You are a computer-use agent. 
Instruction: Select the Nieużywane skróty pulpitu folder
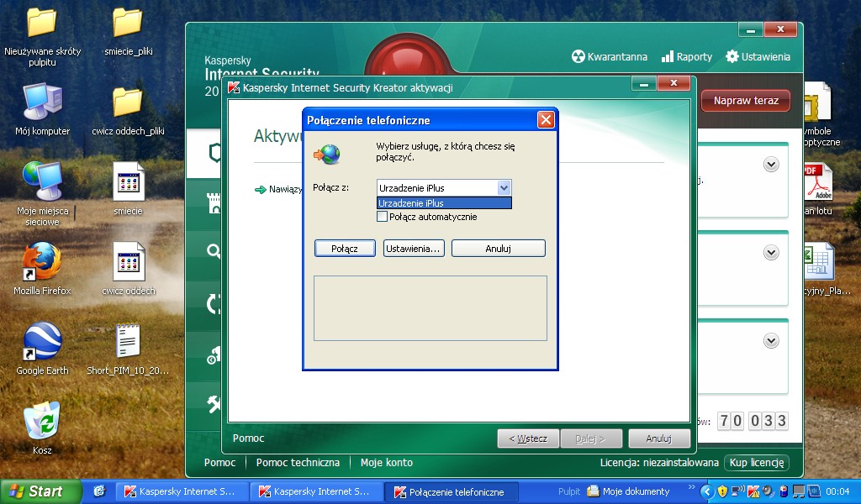tap(42, 37)
